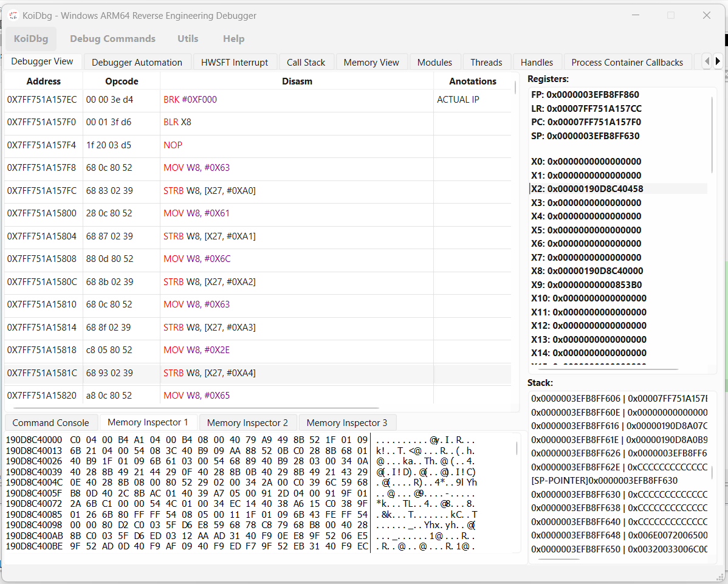
Task: Select the BLR X8 instruction
Action: tap(258, 122)
